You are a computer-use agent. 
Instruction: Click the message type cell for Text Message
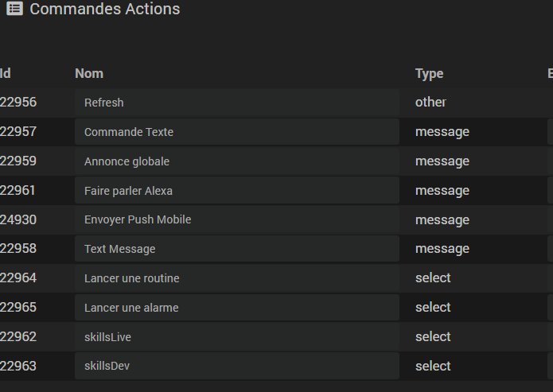click(442, 249)
